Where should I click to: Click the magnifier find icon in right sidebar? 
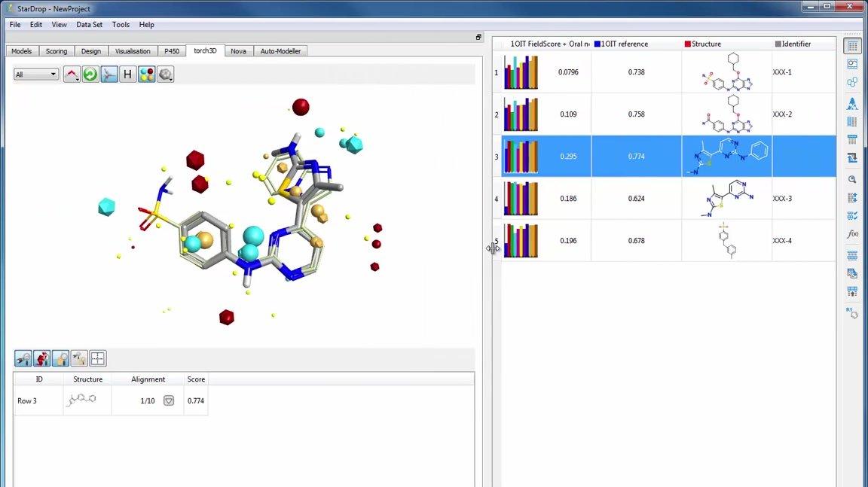tap(852, 179)
